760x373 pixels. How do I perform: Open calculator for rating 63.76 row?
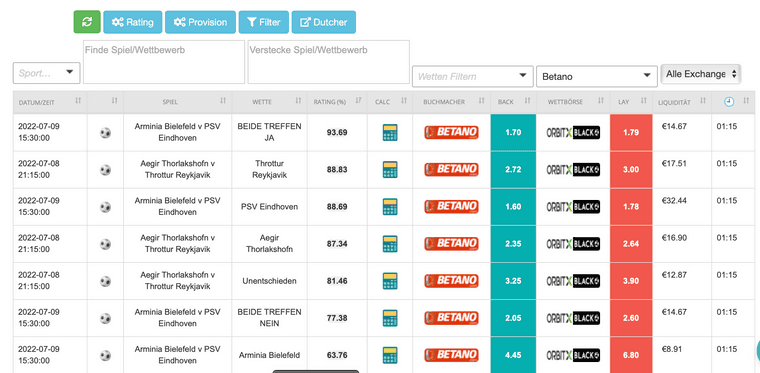(390, 355)
